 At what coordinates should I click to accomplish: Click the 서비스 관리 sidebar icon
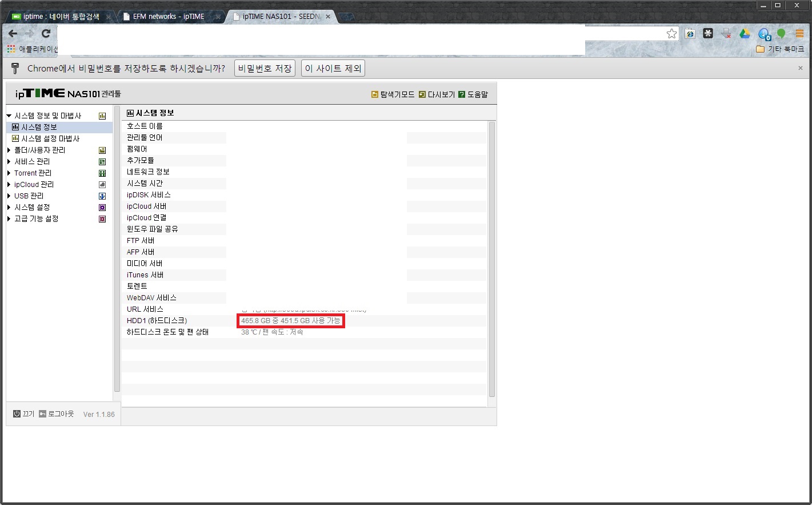tap(102, 162)
